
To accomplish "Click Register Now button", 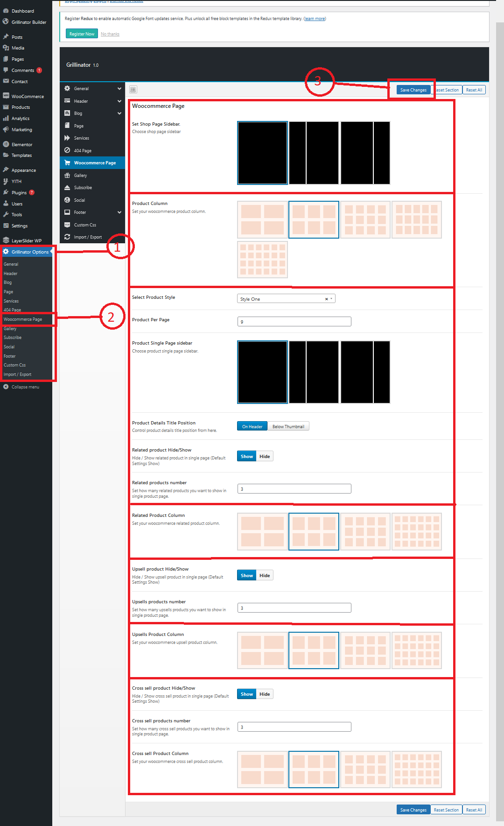I will point(82,34).
